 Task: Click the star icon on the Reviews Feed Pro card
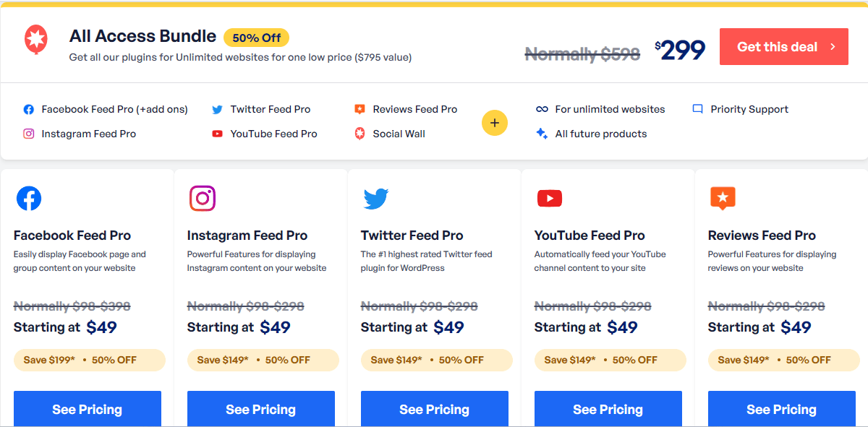723,198
